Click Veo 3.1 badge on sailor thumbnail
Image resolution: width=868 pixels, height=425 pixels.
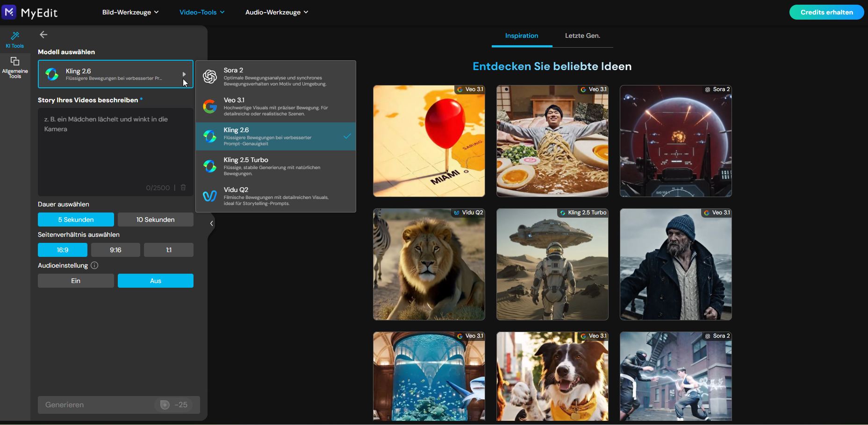(717, 212)
